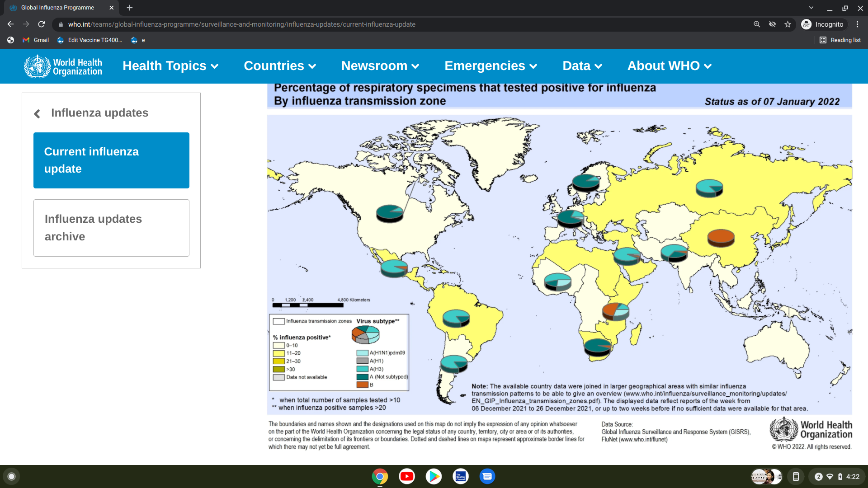Open the browser zoom magnifier icon
Screen dimensions: 868x488
pos(757,24)
